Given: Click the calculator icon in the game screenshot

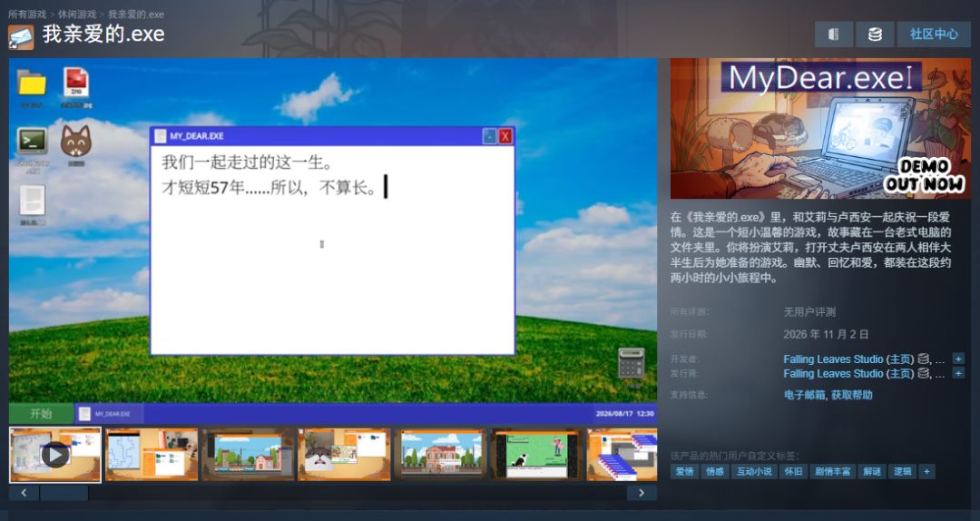Looking at the screenshot, I should click(x=632, y=363).
